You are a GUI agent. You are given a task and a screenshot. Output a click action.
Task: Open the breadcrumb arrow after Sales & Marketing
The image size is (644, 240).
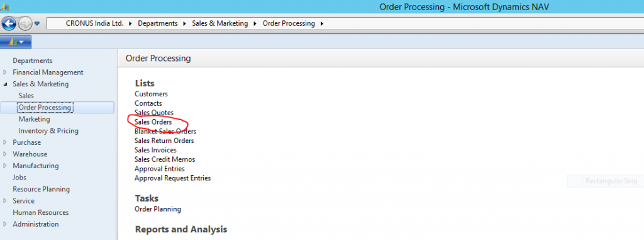[x=255, y=23]
